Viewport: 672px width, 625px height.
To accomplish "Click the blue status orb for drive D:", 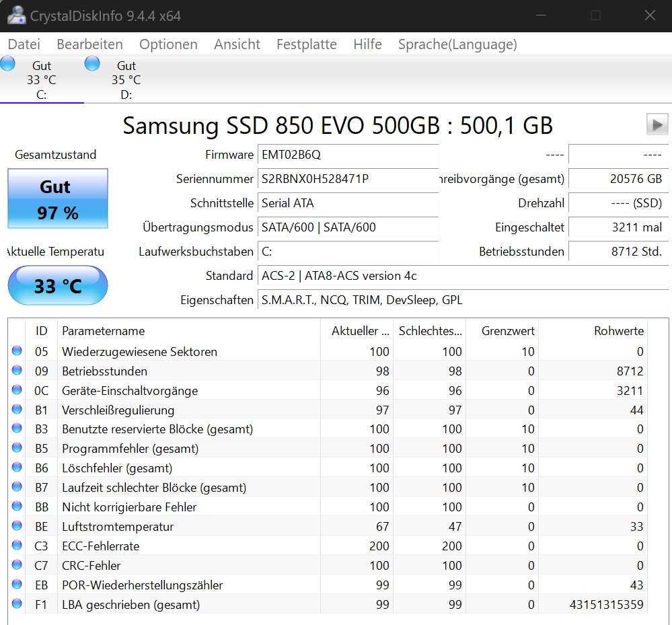I will coord(92,63).
